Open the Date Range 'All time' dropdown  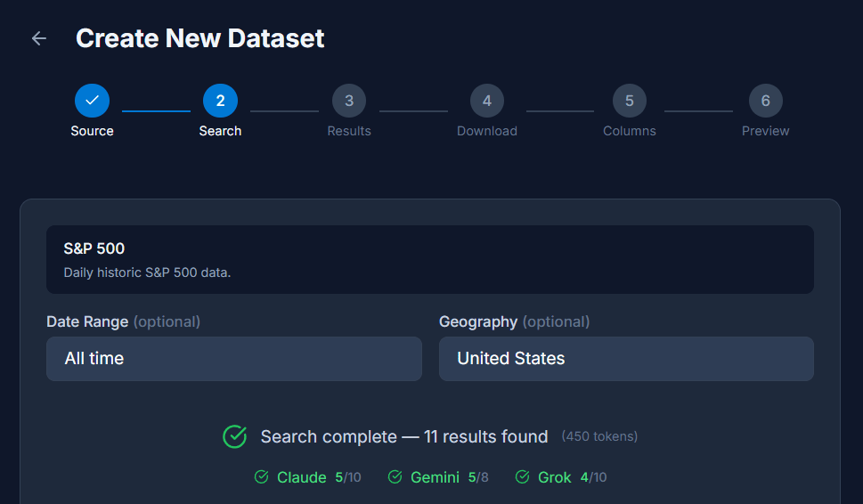(234, 359)
